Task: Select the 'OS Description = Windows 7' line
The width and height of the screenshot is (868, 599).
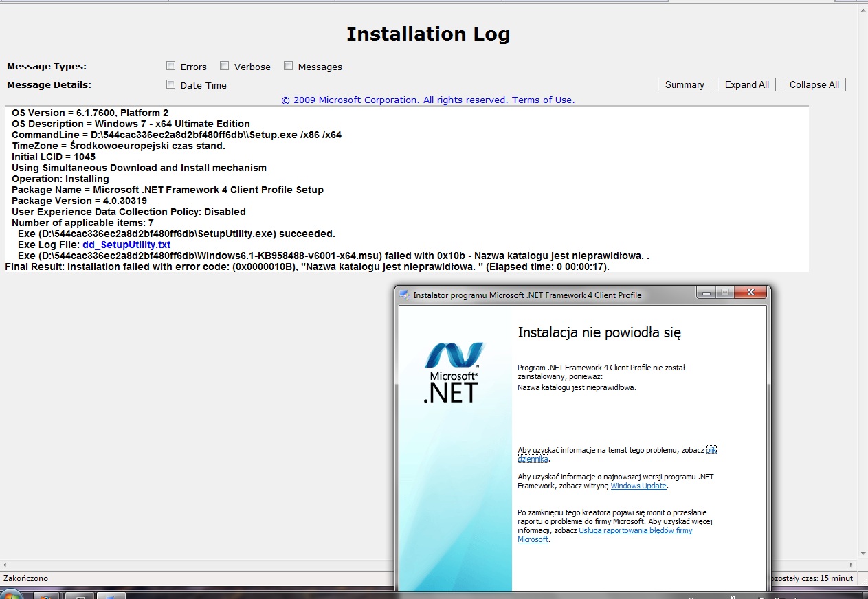Action: coord(131,124)
